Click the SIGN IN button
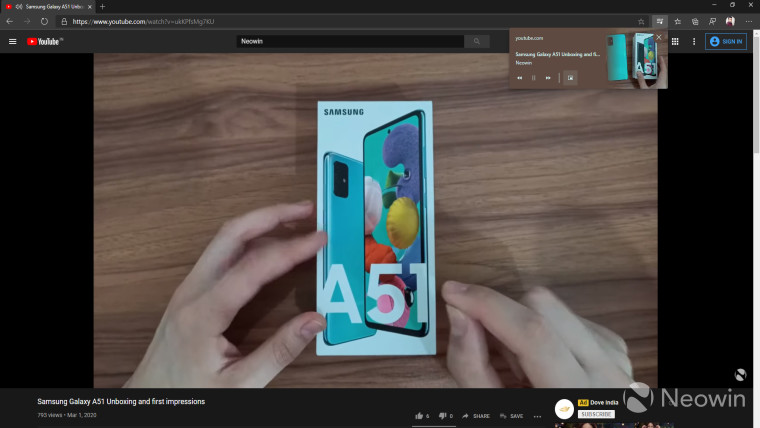This screenshot has width=760, height=428. pos(726,41)
